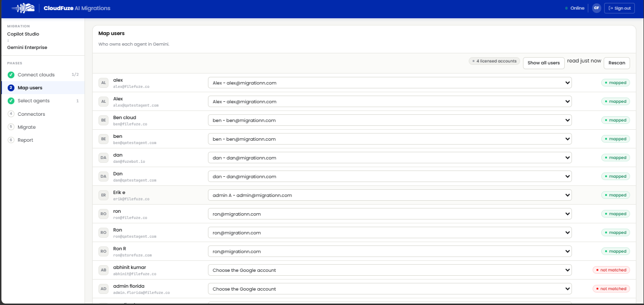Click DA avatar for dan@fuzebot.io
The image size is (644, 305).
pyautogui.click(x=103, y=158)
